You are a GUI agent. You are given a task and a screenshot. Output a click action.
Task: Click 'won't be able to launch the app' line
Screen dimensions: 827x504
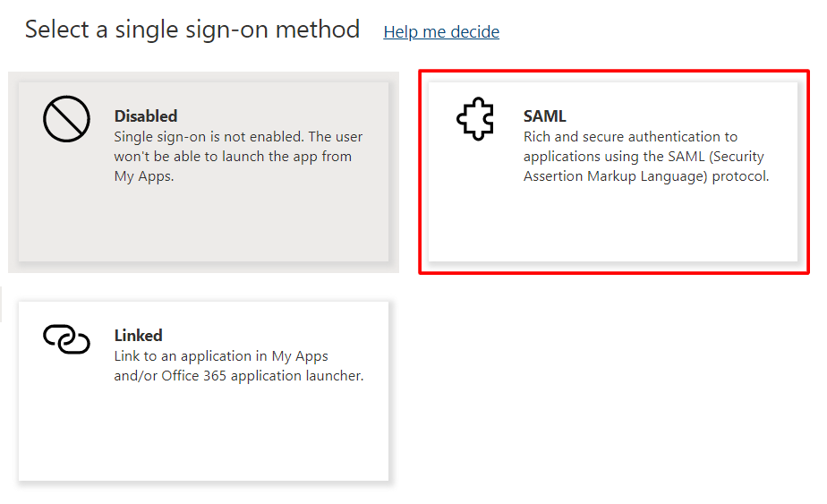click(x=233, y=157)
